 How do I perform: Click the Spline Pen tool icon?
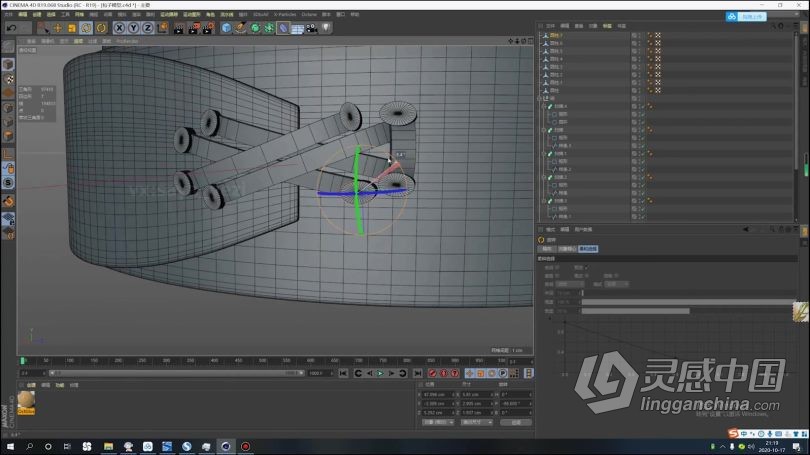(241, 28)
